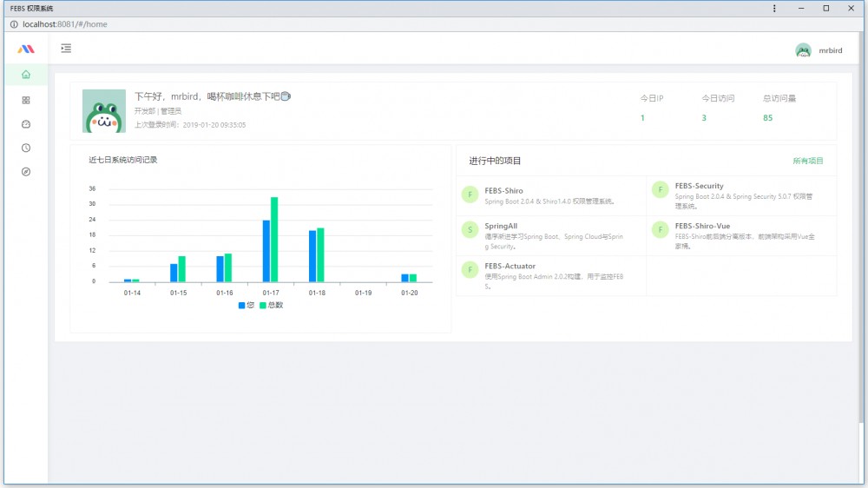Click the green 01-15 bar
The width and height of the screenshot is (868, 488).
(181, 269)
